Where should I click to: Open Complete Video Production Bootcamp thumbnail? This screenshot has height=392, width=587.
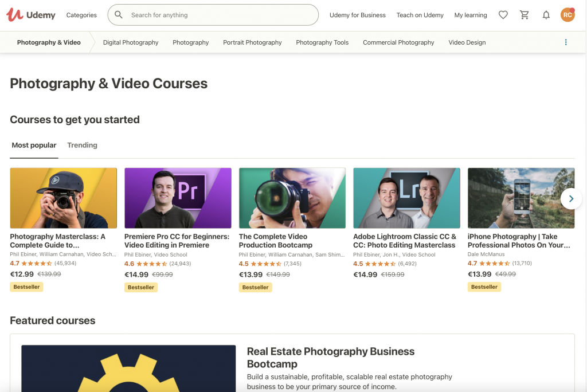(292, 198)
